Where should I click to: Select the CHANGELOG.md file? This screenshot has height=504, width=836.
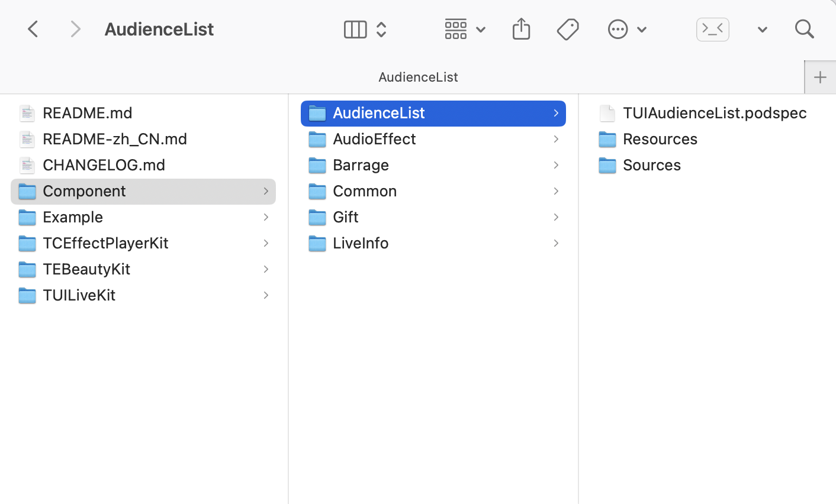[x=104, y=165]
